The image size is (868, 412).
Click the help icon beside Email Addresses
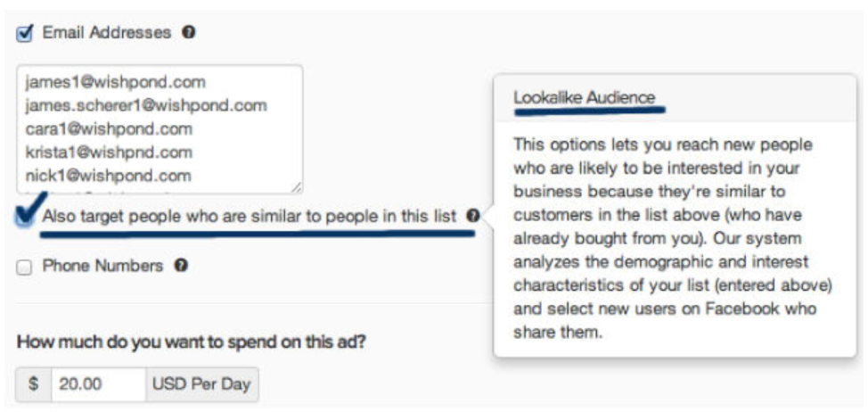click(x=189, y=33)
